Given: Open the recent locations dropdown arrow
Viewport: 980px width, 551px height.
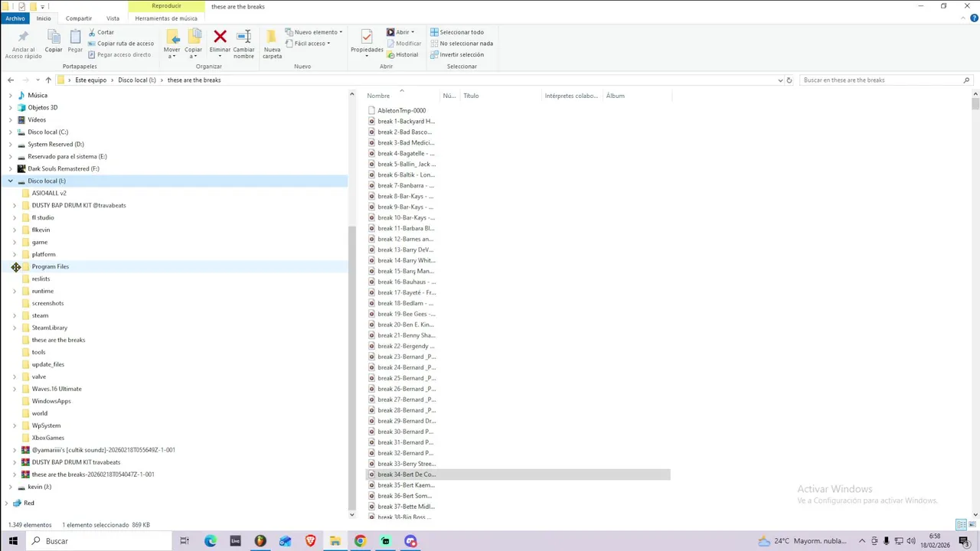Looking at the screenshot, I should 38,80.
